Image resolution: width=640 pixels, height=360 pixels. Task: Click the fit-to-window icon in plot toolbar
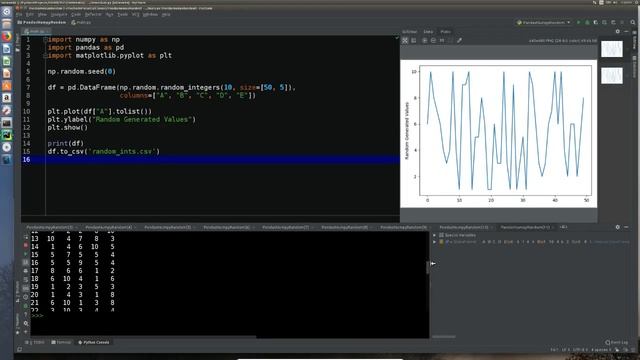coord(405,40)
